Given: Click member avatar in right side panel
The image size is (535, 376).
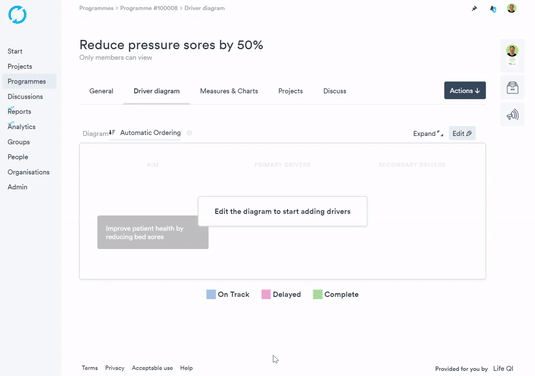Looking at the screenshot, I should [x=512, y=51].
